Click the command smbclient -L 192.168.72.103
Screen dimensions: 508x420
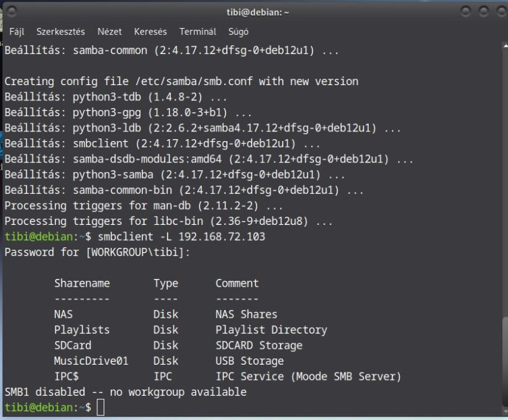pos(182,236)
